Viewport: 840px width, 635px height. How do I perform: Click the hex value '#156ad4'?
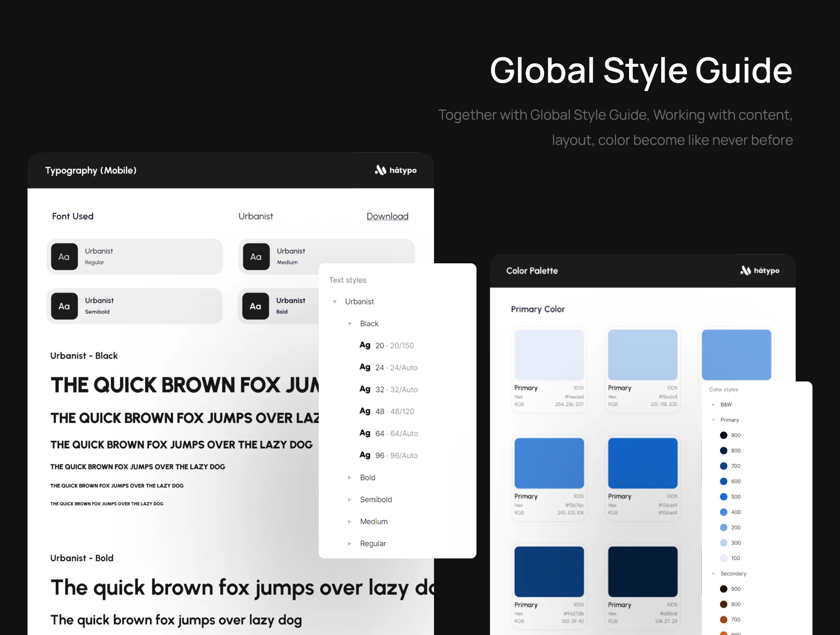[x=668, y=505]
